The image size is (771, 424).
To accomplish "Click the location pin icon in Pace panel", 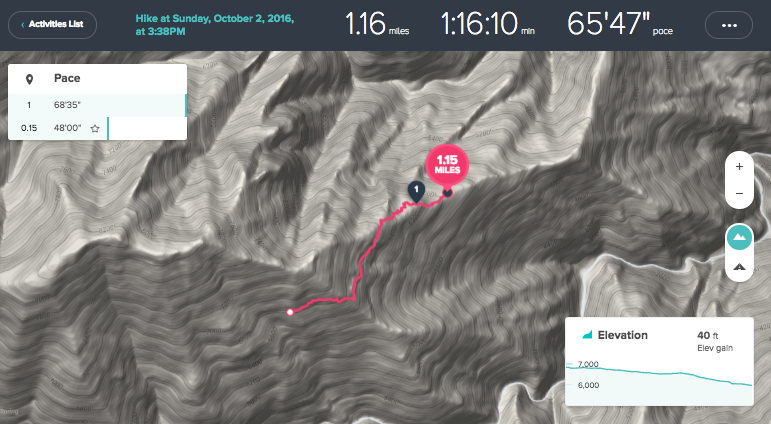I will pos(30,79).
